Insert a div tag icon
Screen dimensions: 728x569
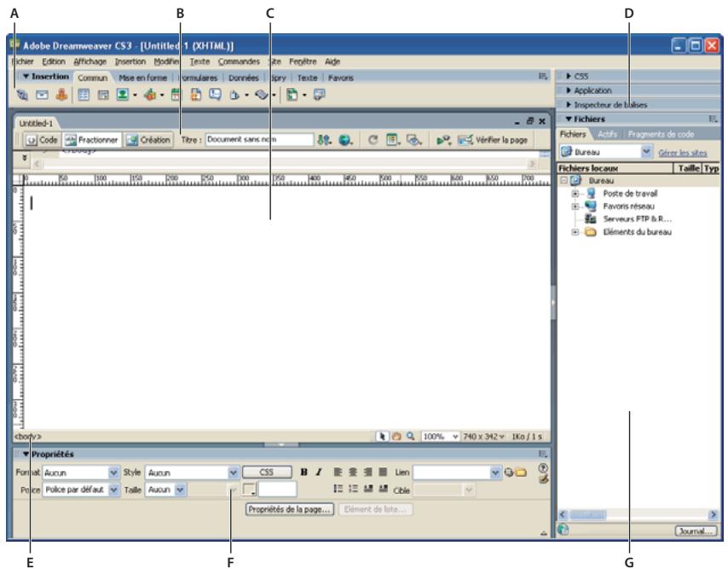(103, 96)
